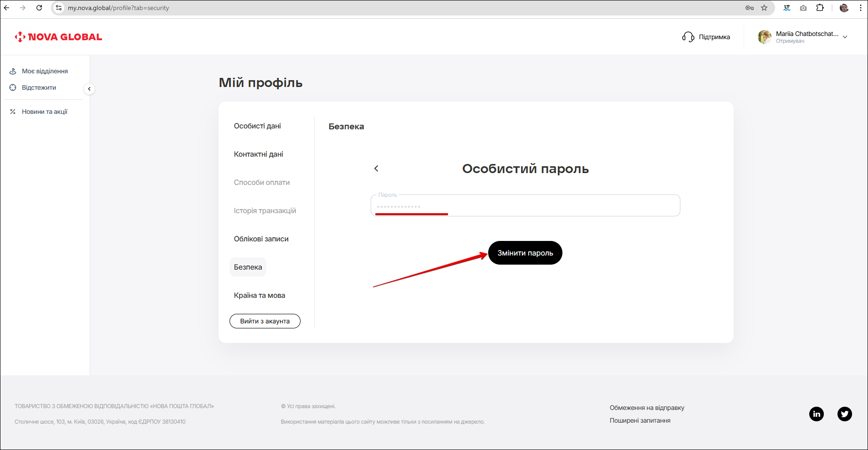Open Особисті дані profile tab
The height and width of the screenshot is (450, 868).
point(257,126)
